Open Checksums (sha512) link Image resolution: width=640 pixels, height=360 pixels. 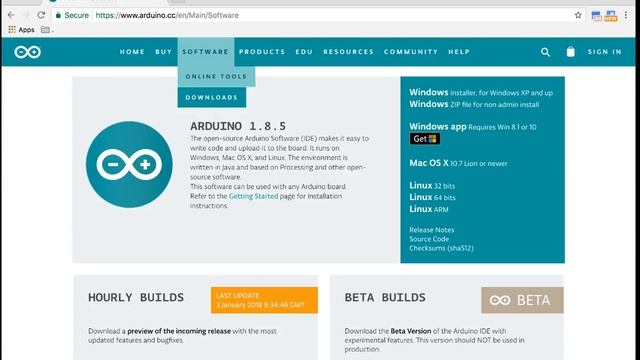tap(441, 248)
